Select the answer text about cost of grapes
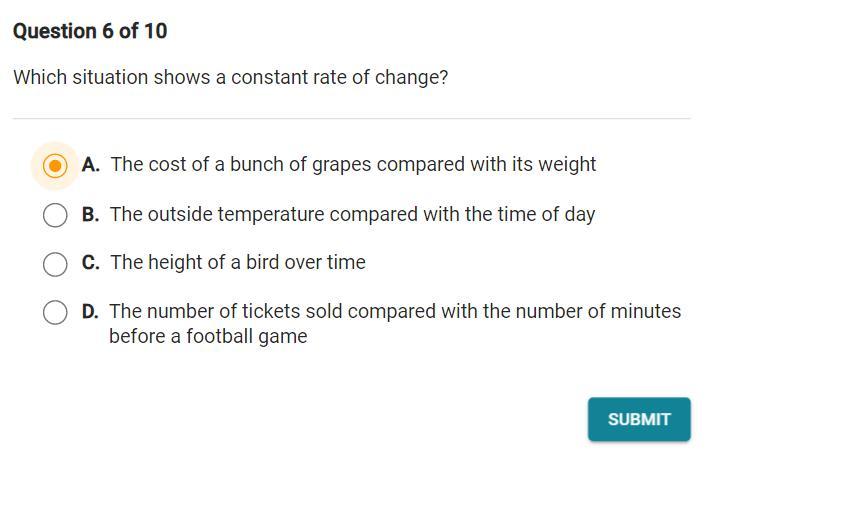 pyautogui.click(x=352, y=164)
